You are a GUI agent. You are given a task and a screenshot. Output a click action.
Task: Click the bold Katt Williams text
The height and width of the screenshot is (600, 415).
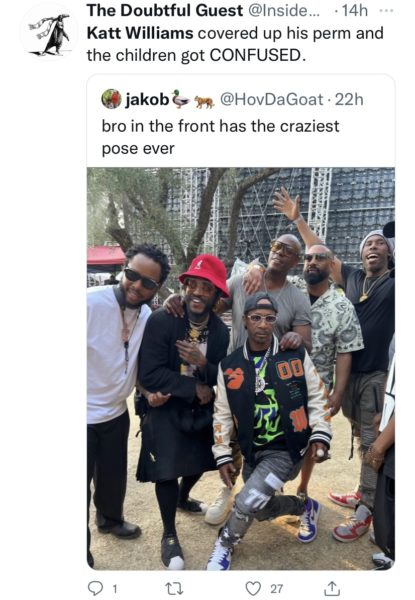140,33
